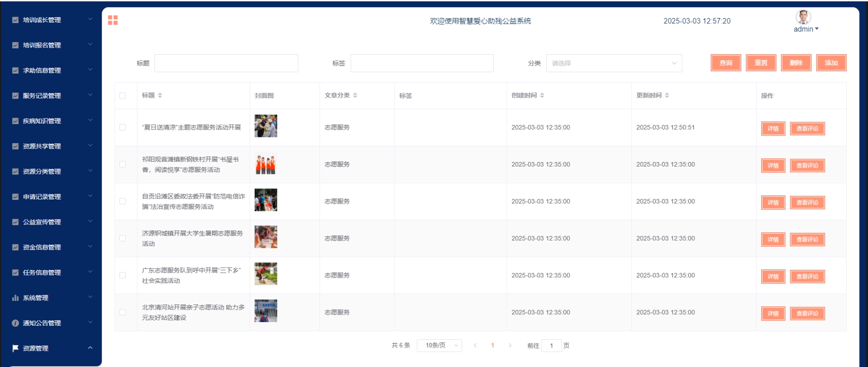The height and width of the screenshot is (367, 868).
Task: Focus the 标题 search input field
Action: click(226, 63)
